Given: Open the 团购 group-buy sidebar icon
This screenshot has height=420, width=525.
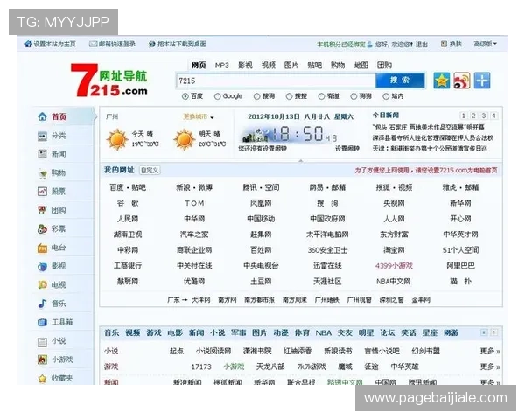Looking at the screenshot, I should coord(42,210).
